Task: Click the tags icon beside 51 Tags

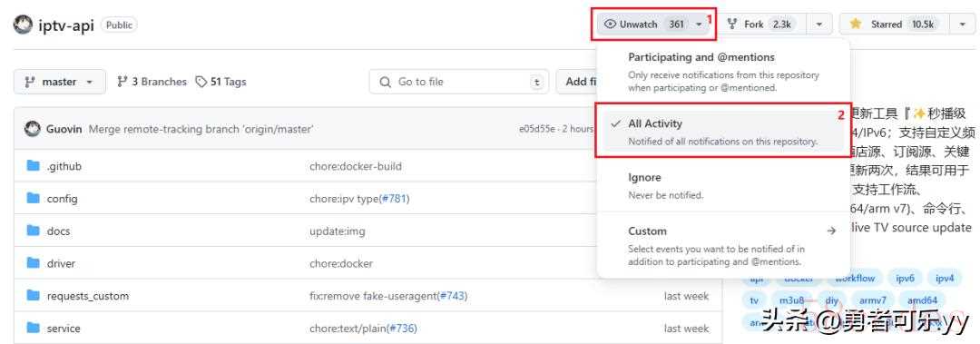Action: tap(201, 82)
